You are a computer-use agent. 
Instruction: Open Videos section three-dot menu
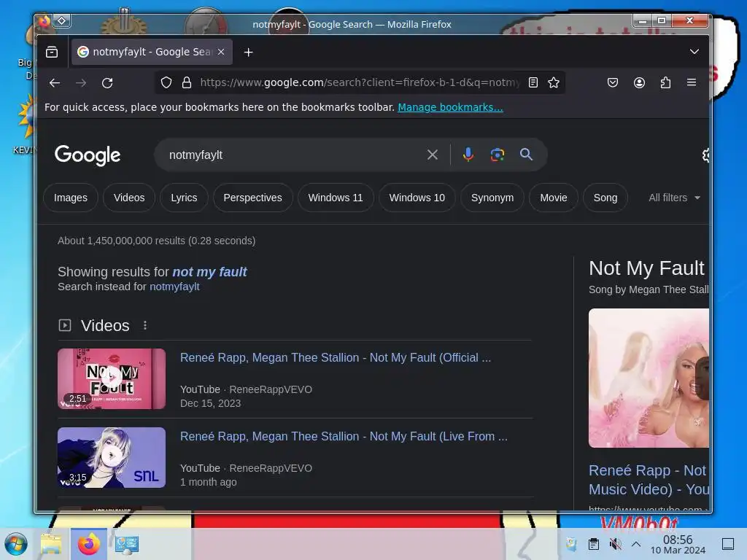(145, 325)
